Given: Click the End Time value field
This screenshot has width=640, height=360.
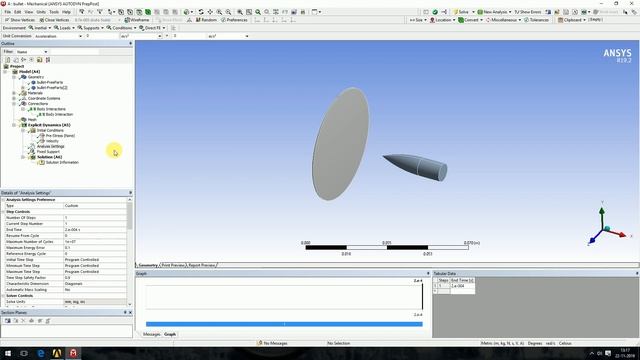Looking at the screenshot, I should (x=95, y=229).
